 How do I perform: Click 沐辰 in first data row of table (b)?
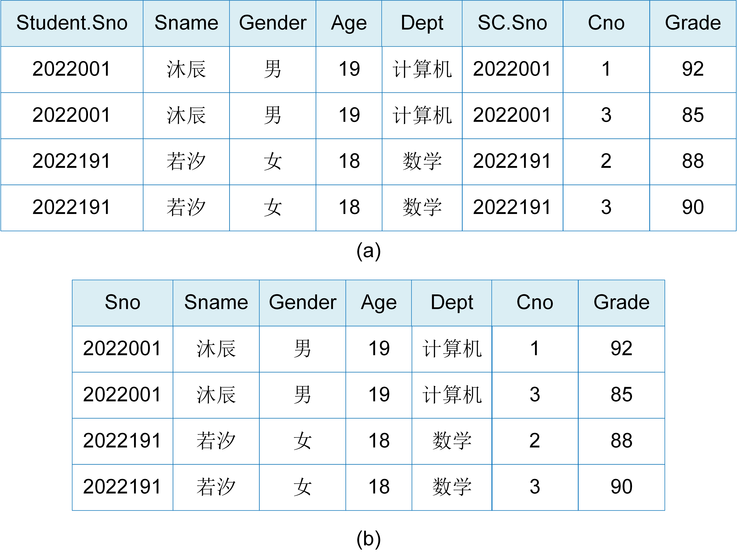[216, 349]
